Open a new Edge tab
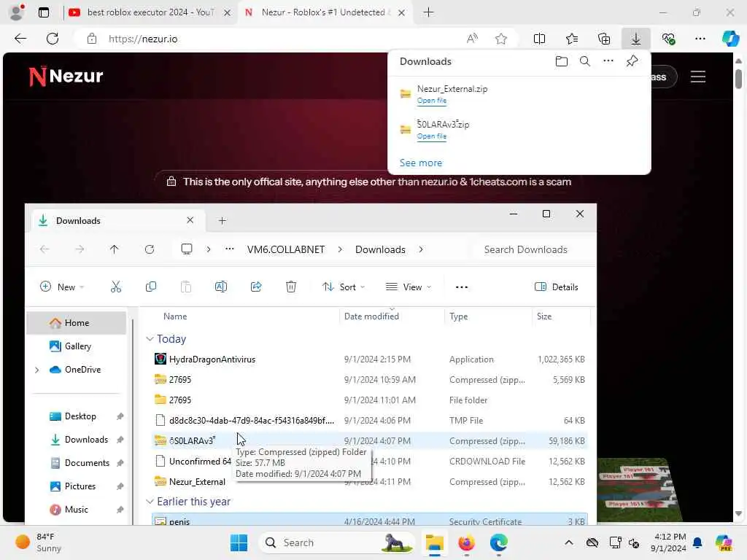747x560 pixels. 428,12
